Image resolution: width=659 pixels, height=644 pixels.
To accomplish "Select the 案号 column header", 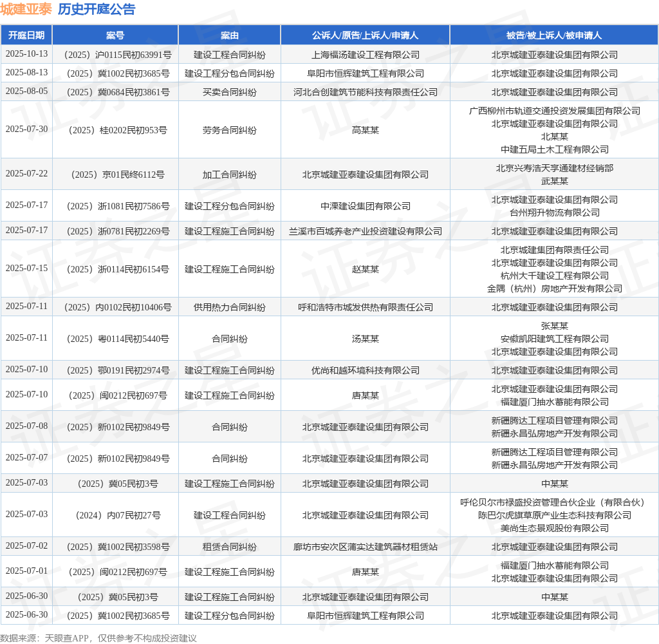I will click(x=115, y=35).
